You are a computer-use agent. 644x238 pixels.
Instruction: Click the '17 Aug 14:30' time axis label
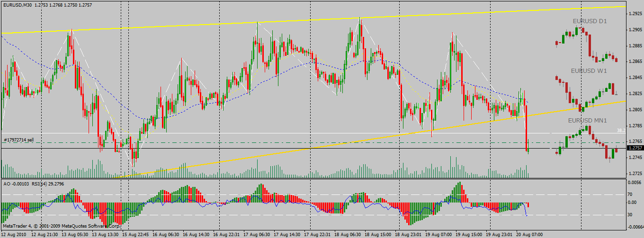point(287,234)
